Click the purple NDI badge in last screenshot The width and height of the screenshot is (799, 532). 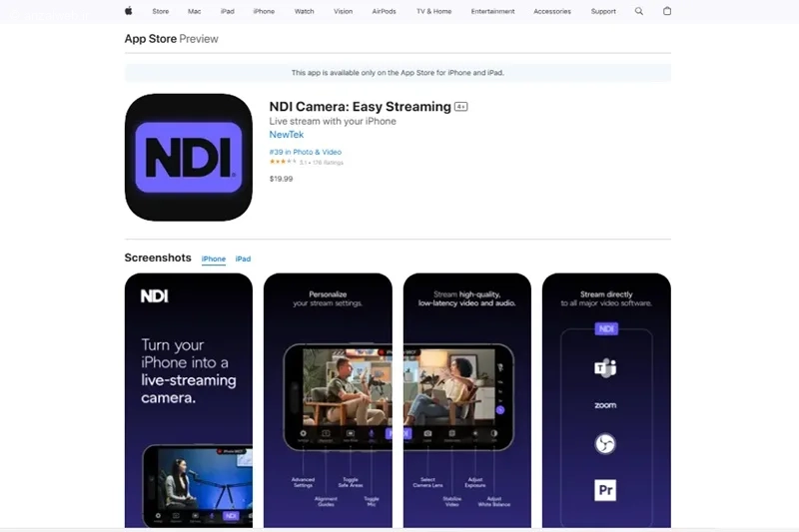pos(606,328)
